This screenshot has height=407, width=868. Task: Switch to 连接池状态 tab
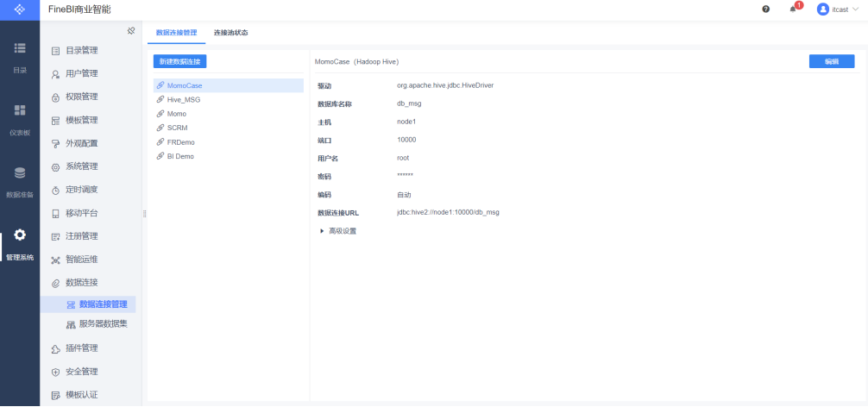coord(231,33)
